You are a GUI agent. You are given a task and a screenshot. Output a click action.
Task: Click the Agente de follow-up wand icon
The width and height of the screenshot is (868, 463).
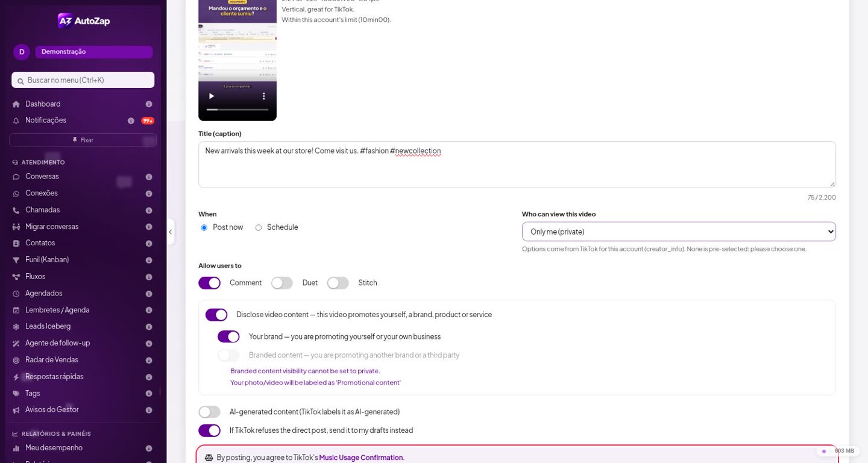point(16,344)
